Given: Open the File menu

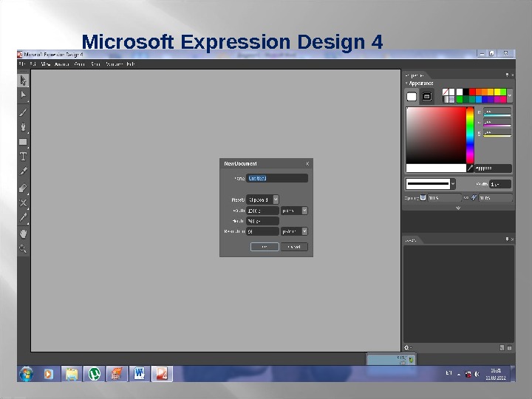Looking at the screenshot, I should (x=21, y=64).
